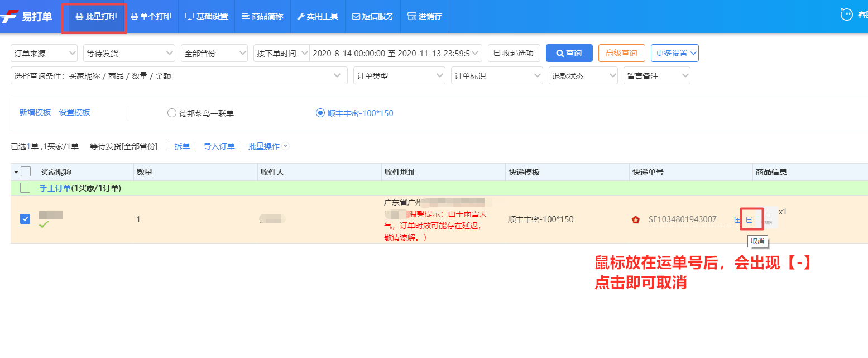The width and height of the screenshot is (868, 358).
Task: Click the 收起选项 button
Action: coord(514,53)
